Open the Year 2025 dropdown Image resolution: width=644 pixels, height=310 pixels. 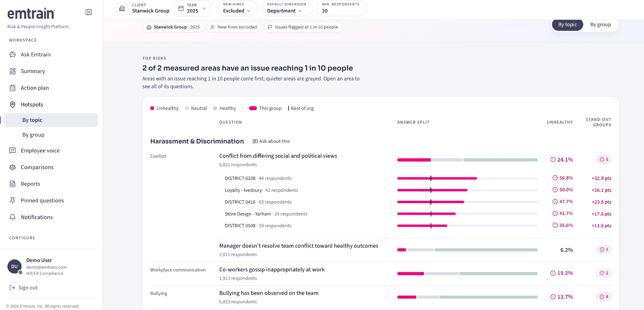[x=193, y=8]
